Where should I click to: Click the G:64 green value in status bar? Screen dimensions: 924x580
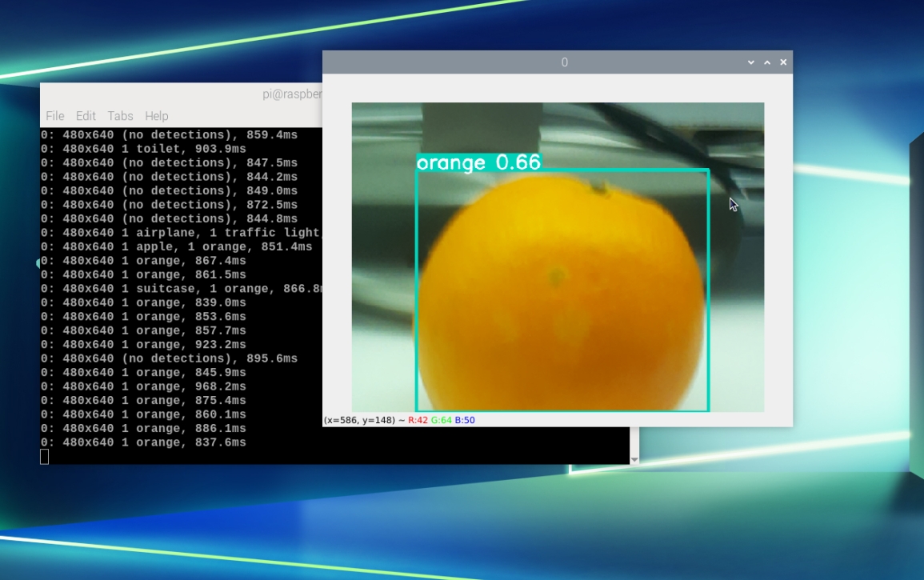click(442, 420)
